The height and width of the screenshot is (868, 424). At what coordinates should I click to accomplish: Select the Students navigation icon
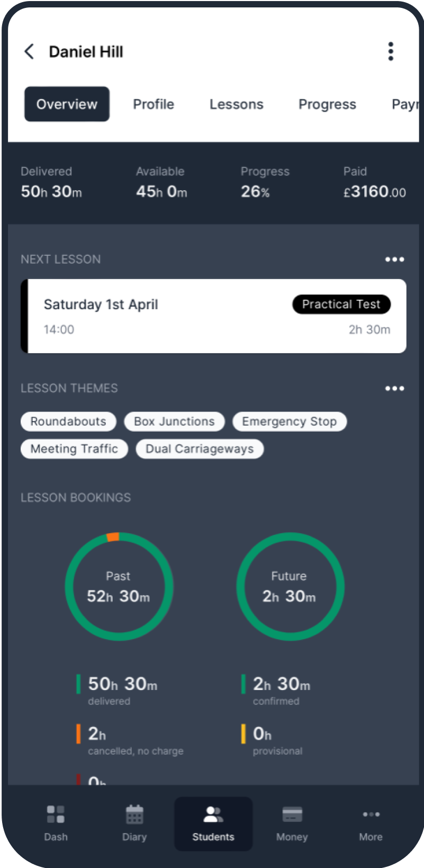point(213,815)
